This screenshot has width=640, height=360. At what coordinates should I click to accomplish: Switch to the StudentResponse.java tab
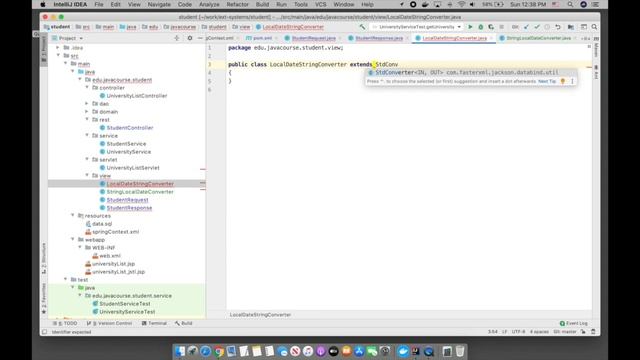(x=379, y=38)
